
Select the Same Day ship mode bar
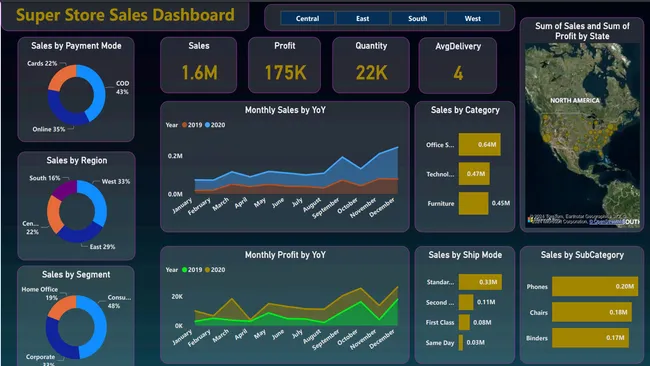[x=461, y=342]
